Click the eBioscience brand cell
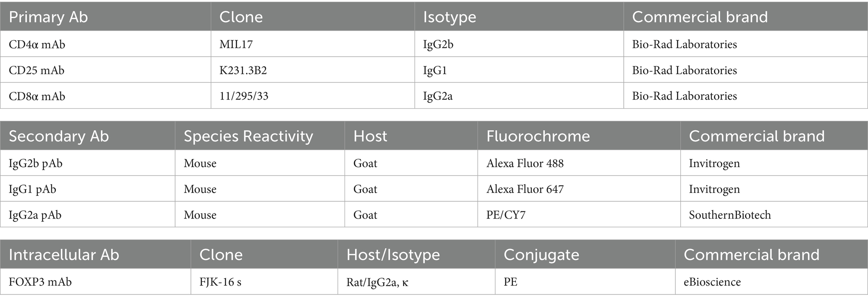Screen dimensions: 868x302 pyautogui.click(x=712, y=282)
